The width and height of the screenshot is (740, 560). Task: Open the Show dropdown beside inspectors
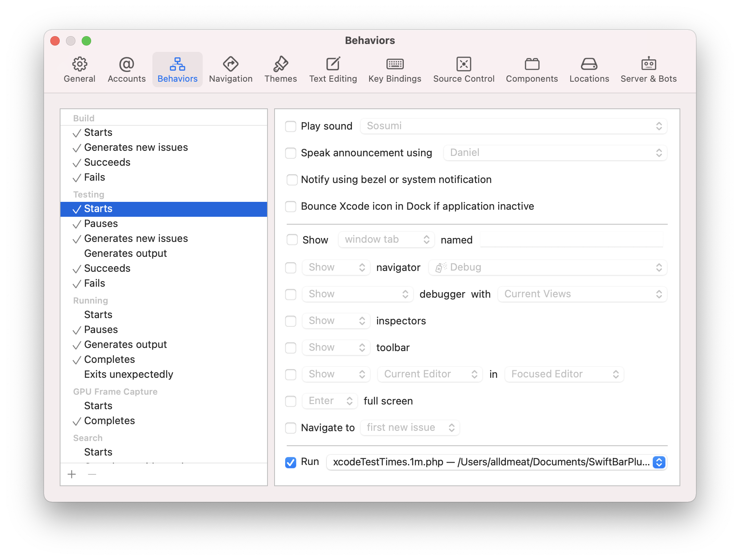pos(336,321)
